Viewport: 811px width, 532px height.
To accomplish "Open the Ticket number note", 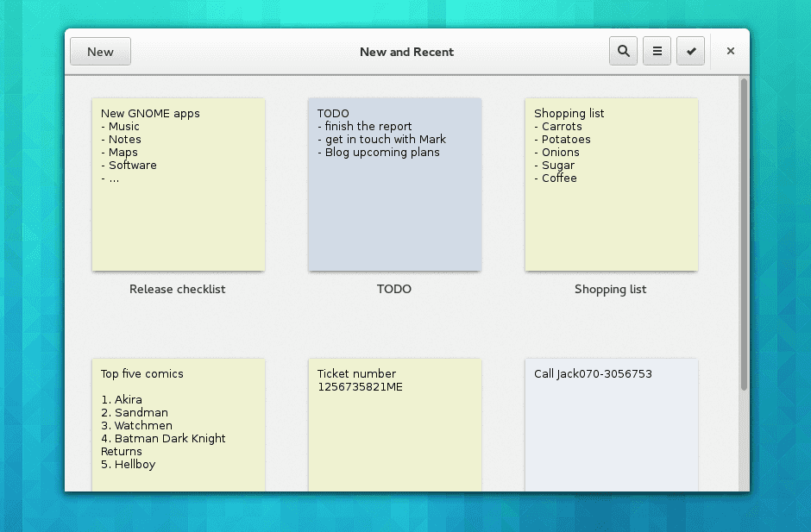I will [x=394, y=425].
